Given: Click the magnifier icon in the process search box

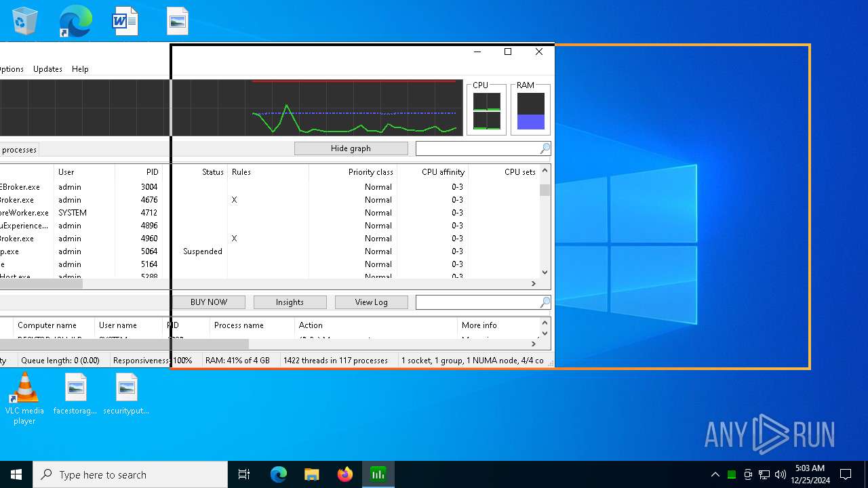Looking at the screenshot, I should (545, 148).
